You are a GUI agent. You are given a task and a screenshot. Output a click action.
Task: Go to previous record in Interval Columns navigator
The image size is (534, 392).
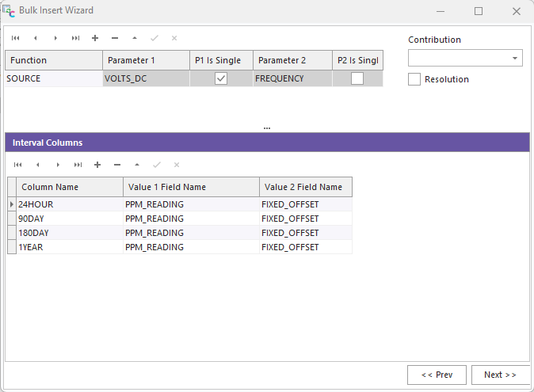(36, 165)
